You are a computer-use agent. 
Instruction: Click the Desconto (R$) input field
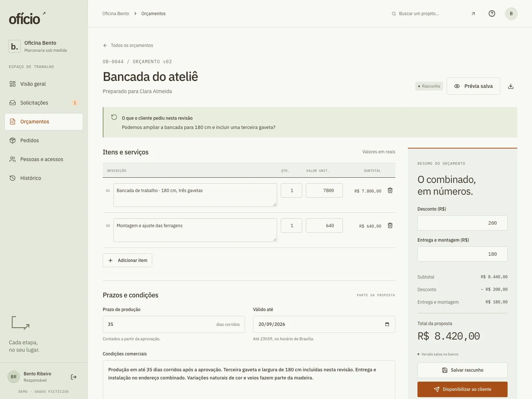[x=463, y=223]
